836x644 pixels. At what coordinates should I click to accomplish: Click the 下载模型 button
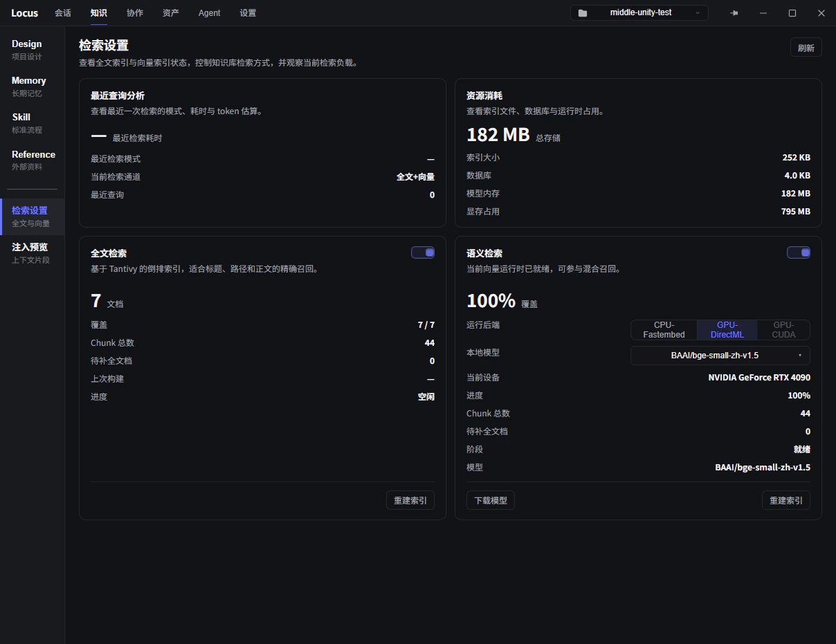[491, 500]
